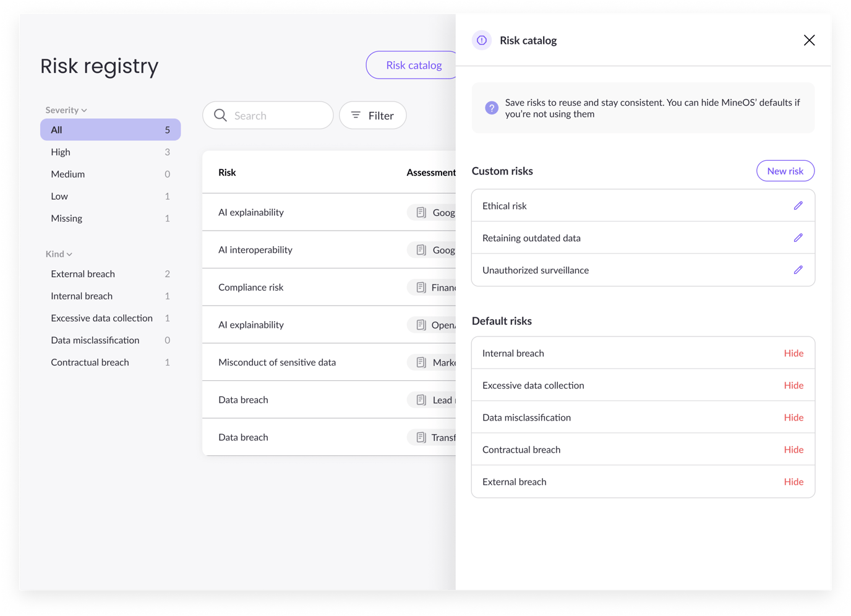
Task: Sort by the Assessment column header
Action: (430, 172)
